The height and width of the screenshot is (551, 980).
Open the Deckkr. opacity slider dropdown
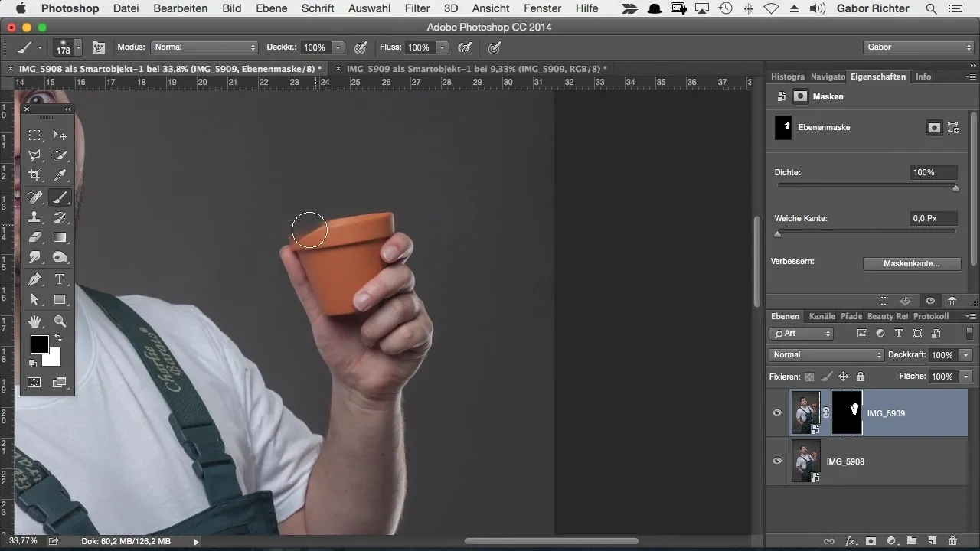338,47
